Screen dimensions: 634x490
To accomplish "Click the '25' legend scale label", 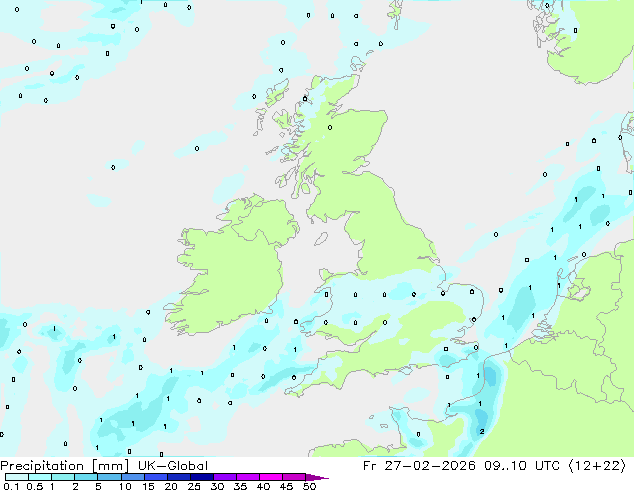I will (x=194, y=486).
